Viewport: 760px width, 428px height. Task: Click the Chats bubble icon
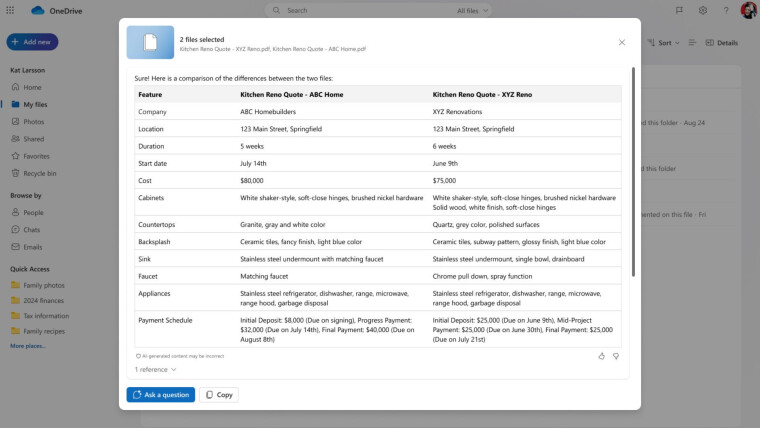coord(16,229)
